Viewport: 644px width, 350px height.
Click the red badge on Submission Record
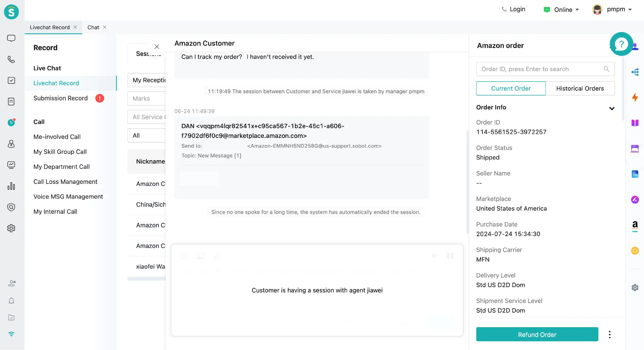tap(100, 98)
